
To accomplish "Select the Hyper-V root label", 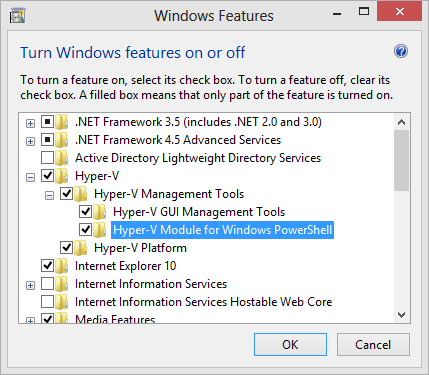I will point(97,176).
